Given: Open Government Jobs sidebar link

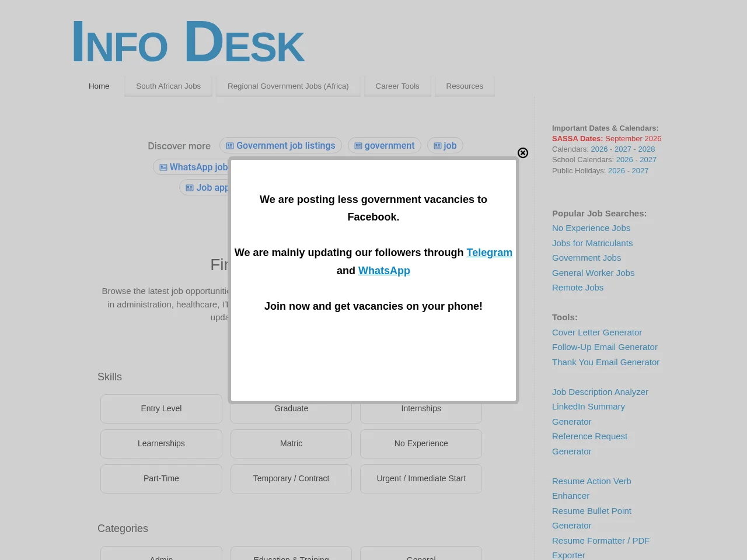Looking at the screenshot, I should 587,258.
